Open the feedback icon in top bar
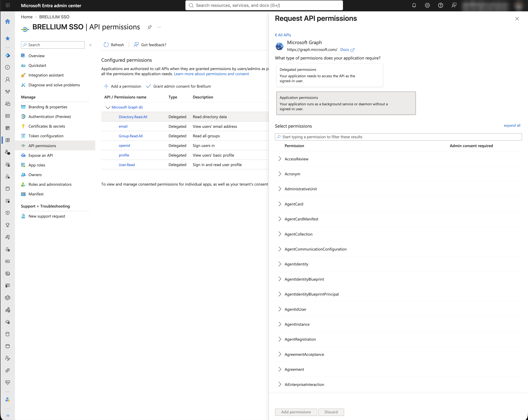 pyautogui.click(x=454, y=5)
